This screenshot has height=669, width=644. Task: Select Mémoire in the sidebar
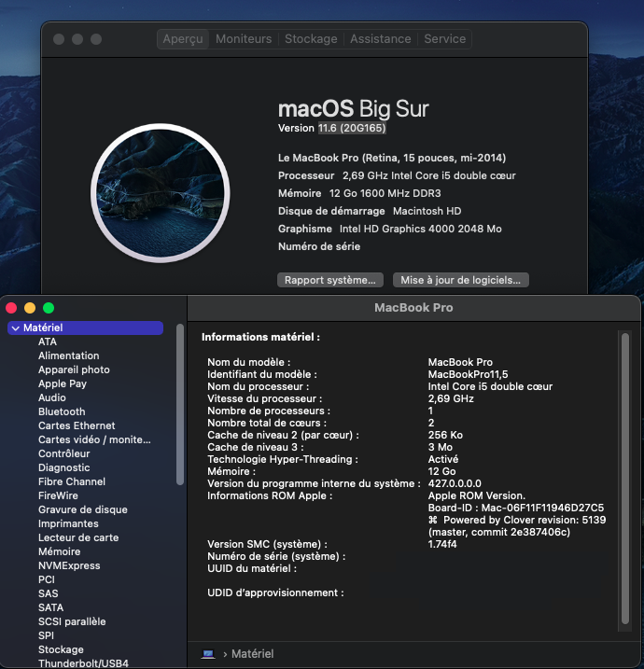pyautogui.click(x=60, y=551)
